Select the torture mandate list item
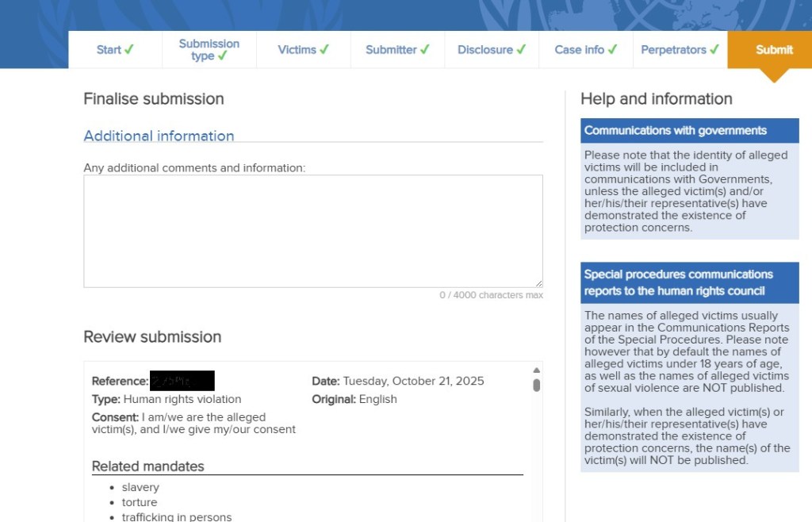The width and height of the screenshot is (812, 522). click(x=140, y=502)
